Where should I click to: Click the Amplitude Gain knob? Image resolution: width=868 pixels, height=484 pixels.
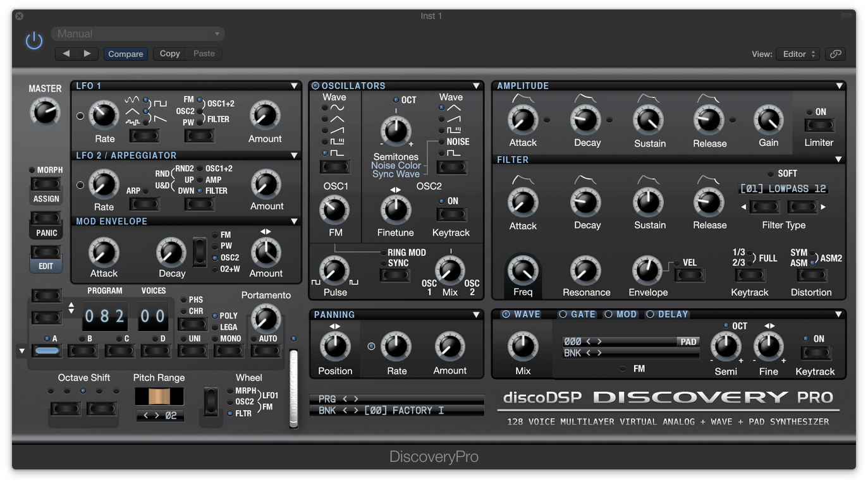(x=768, y=119)
